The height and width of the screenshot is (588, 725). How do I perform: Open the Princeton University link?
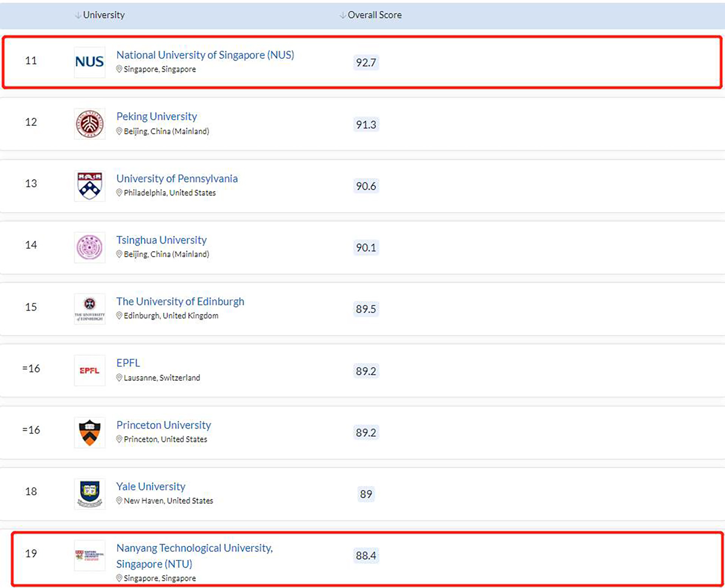click(x=164, y=425)
